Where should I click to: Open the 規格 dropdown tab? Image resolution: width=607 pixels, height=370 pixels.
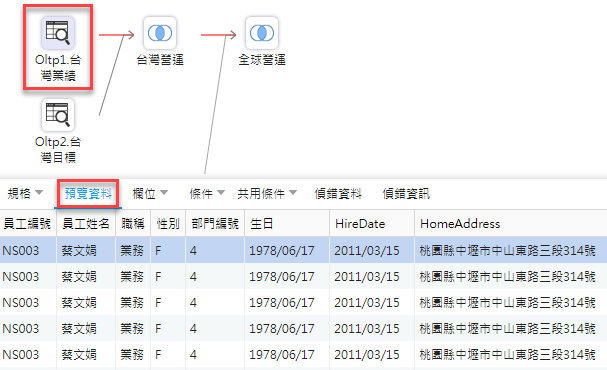pyautogui.click(x=25, y=193)
